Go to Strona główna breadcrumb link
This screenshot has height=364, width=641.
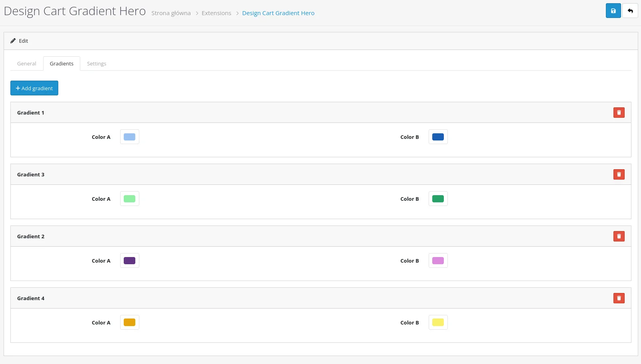coord(171,13)
